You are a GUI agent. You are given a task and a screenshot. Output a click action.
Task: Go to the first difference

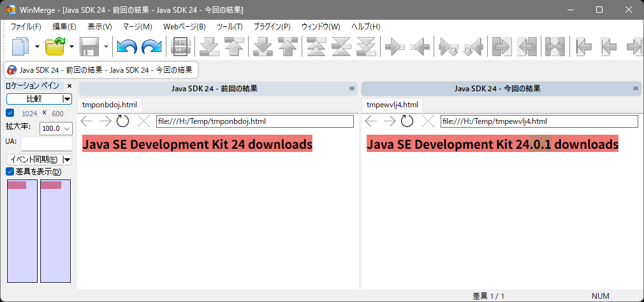[317, 47]
